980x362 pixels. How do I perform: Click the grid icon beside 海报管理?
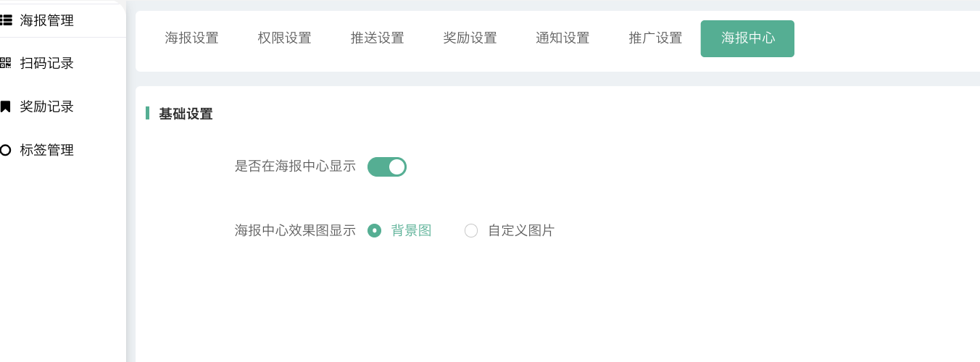click(6, 20)
